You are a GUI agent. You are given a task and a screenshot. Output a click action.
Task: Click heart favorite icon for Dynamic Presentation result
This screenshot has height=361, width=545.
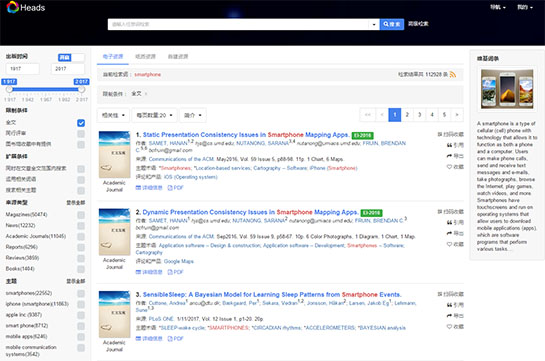coord(449,244)
